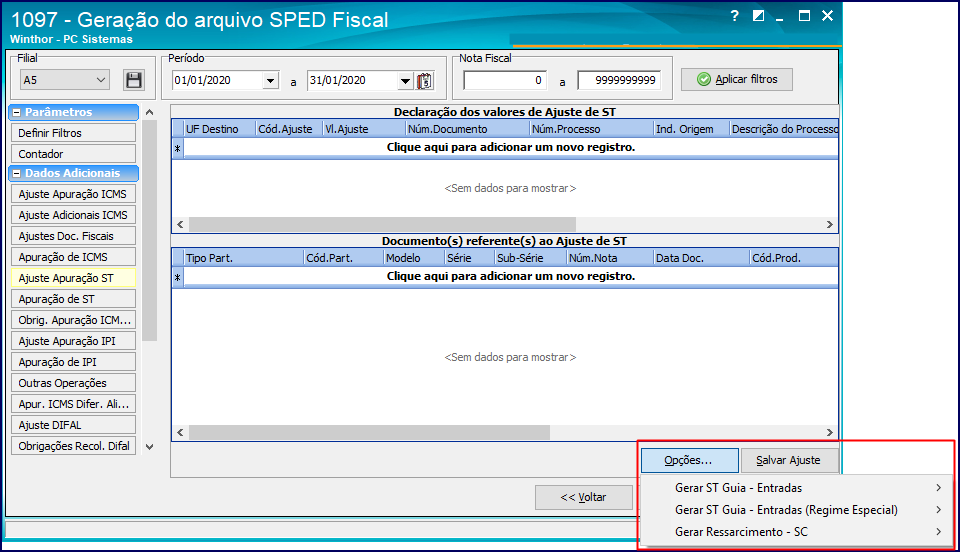Open Apuração de ST option
Viewport: 960px width, 552px height.
[73, 299]
